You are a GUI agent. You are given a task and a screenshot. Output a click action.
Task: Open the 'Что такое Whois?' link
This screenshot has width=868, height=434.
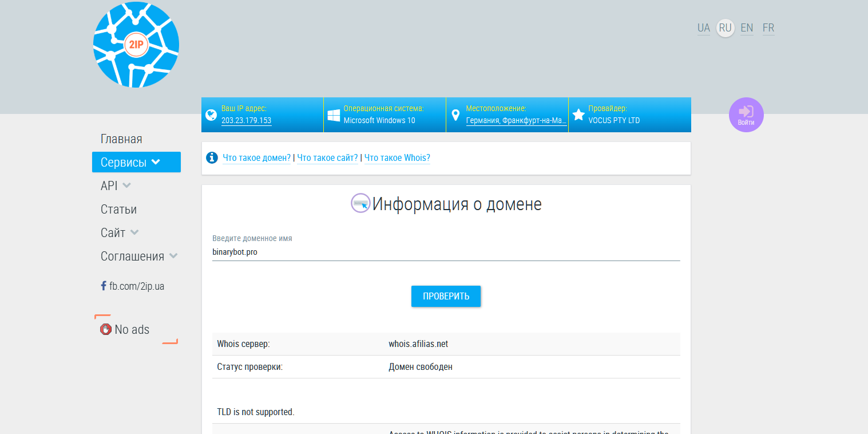(x=397, y=158)
